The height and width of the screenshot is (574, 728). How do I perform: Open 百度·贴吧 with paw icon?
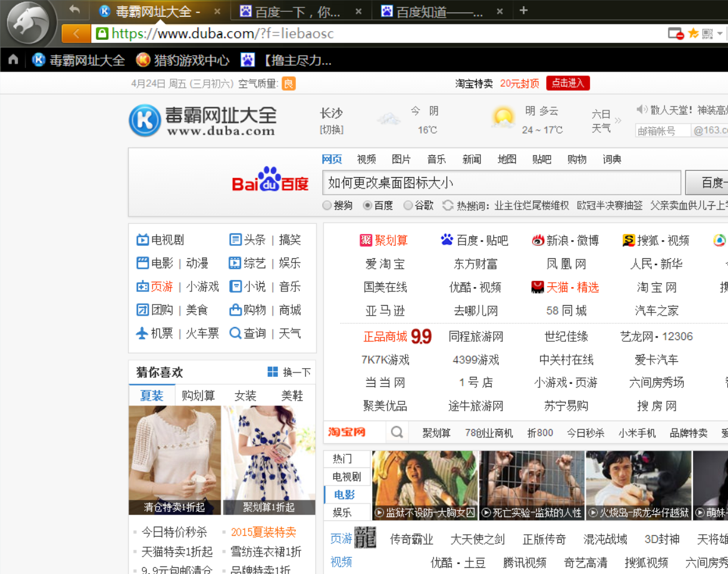point(474,240)
